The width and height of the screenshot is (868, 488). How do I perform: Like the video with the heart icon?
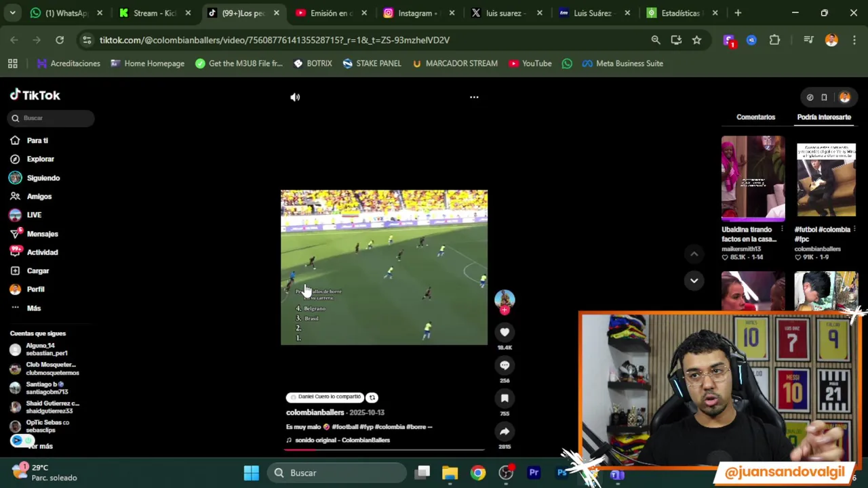(x=505, y=332)
